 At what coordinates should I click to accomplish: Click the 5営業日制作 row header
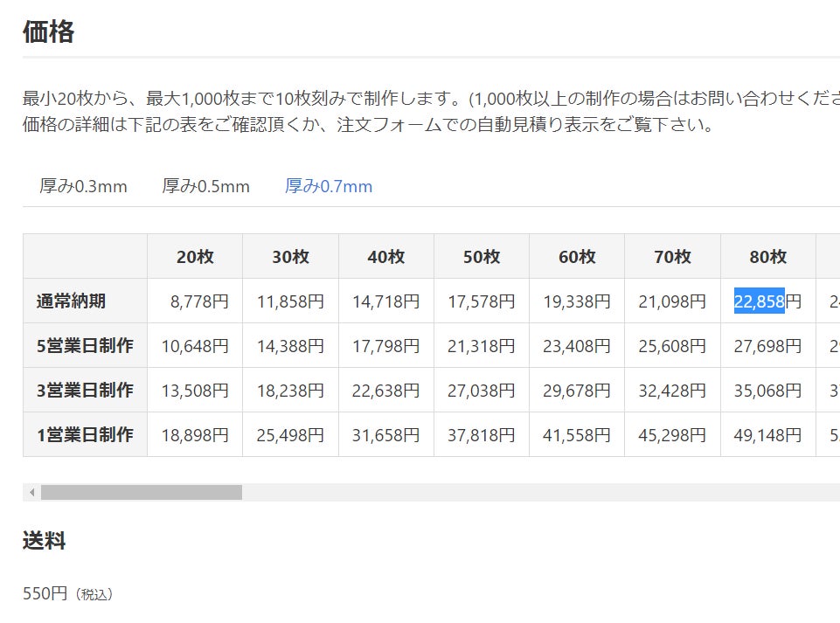point(85,346)
